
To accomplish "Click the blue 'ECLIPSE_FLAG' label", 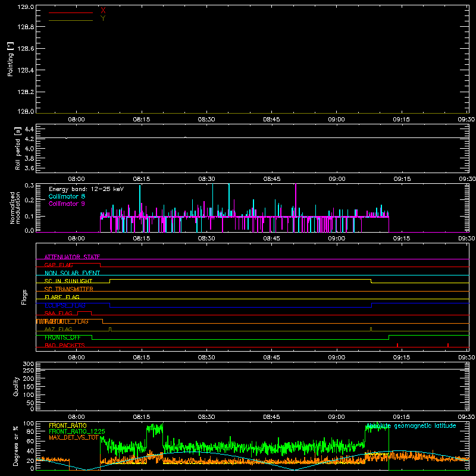I will tap(65, 305).
